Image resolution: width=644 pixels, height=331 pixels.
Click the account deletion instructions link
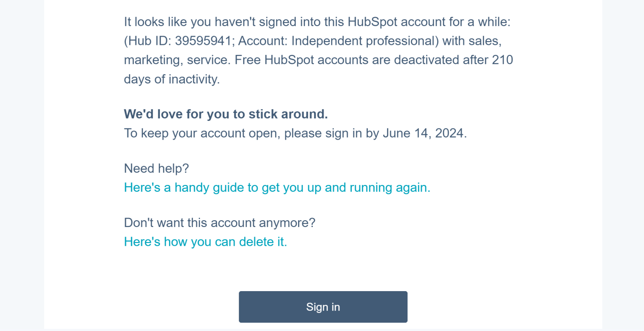[x=205, y=242]
